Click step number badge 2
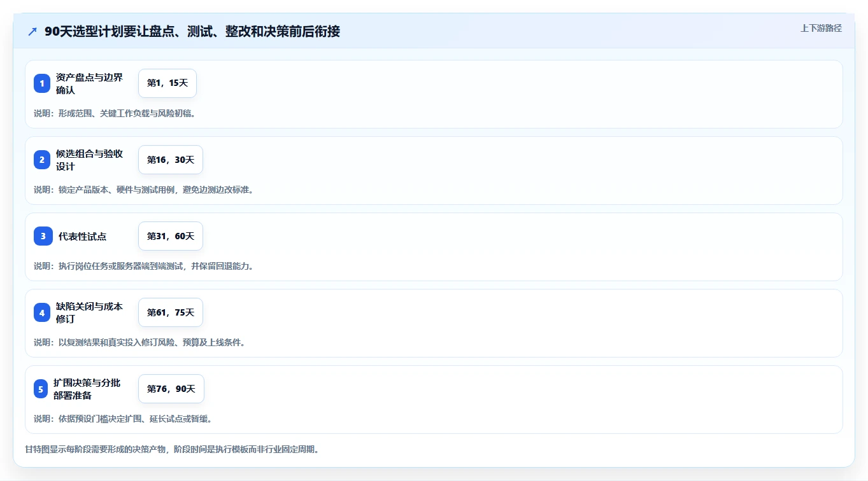The image size is (868, 481). pyautogui.click(x=42, y=160)
